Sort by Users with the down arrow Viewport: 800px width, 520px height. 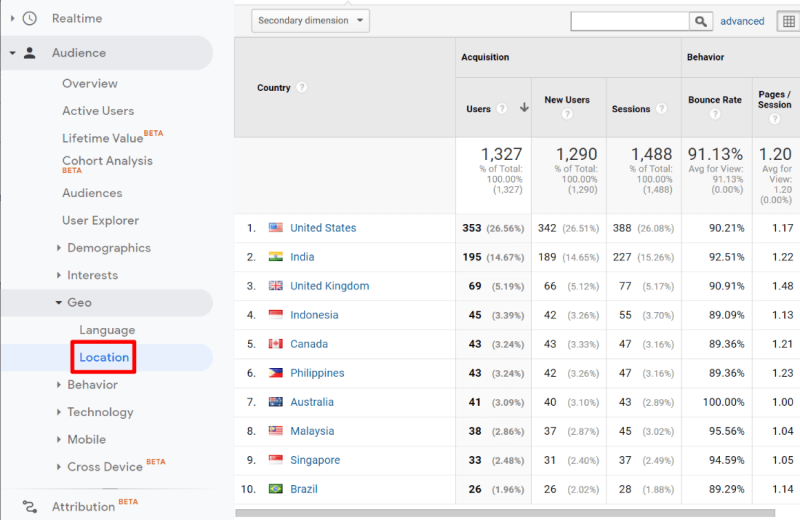(524, 108)
